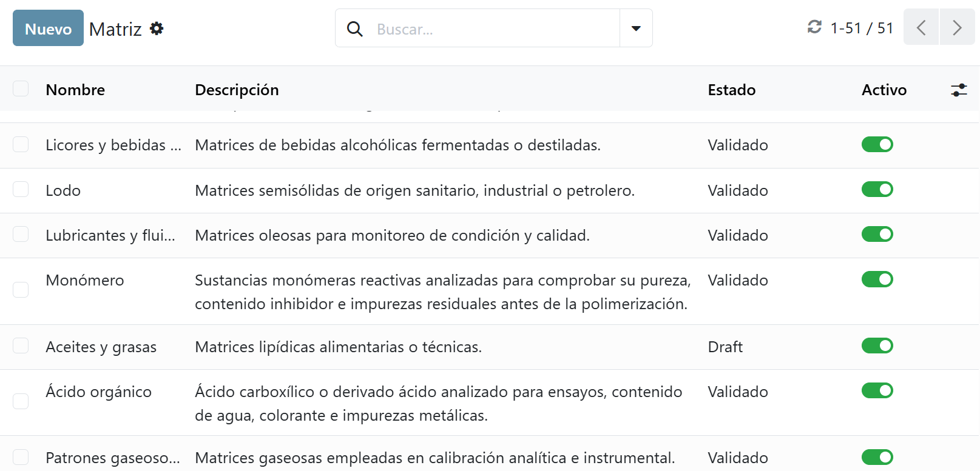Go to previous page with left arrow
This screenshot has width=980, height=471.
click(x=921, y=27)
